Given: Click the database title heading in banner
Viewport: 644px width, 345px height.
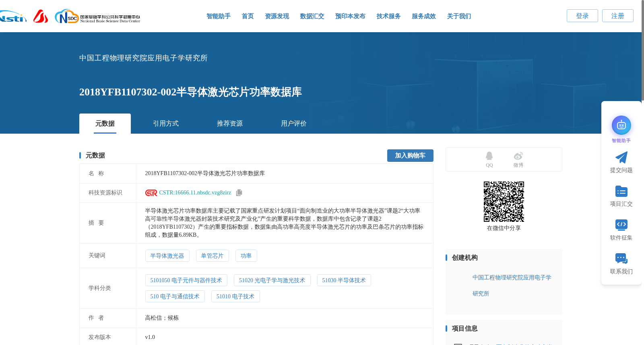Looking at the screenshot, I should pyautogui.click(x=190, y=92).
